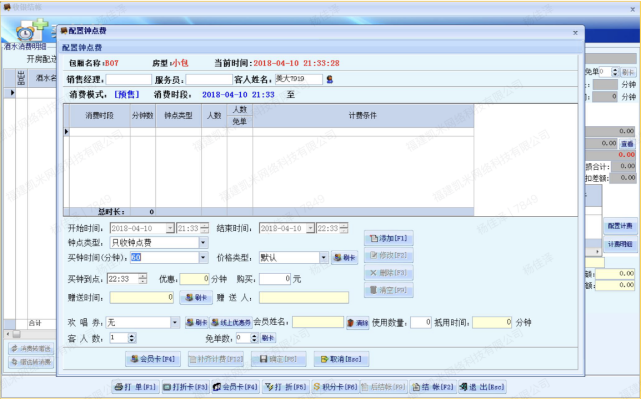Image resolution: width=641 pixels, height=399 pixels.
Task: Click the 优惠 minutes field
Action: pyautogui.click(x=195, y=279)
